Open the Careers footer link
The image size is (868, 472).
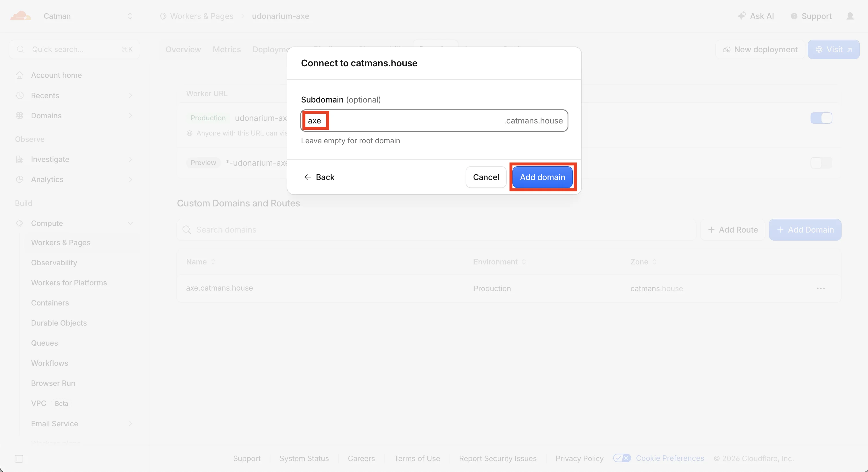click(x=361, y=458)
